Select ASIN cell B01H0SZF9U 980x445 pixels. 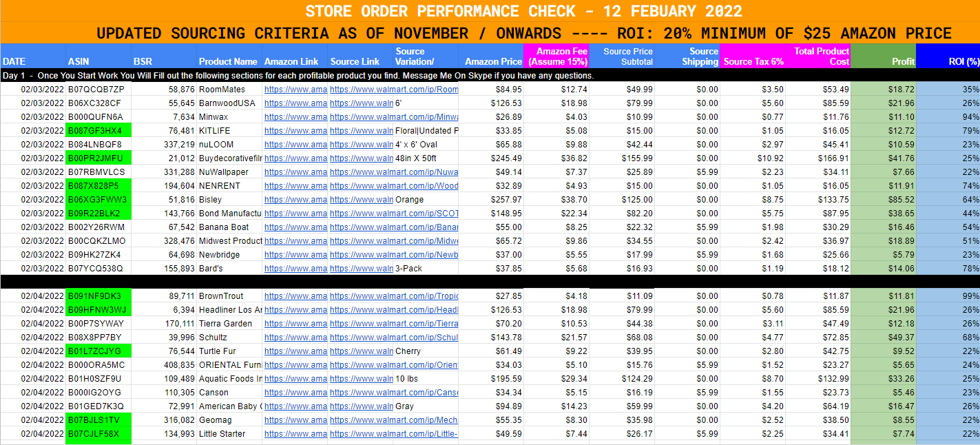98,378
